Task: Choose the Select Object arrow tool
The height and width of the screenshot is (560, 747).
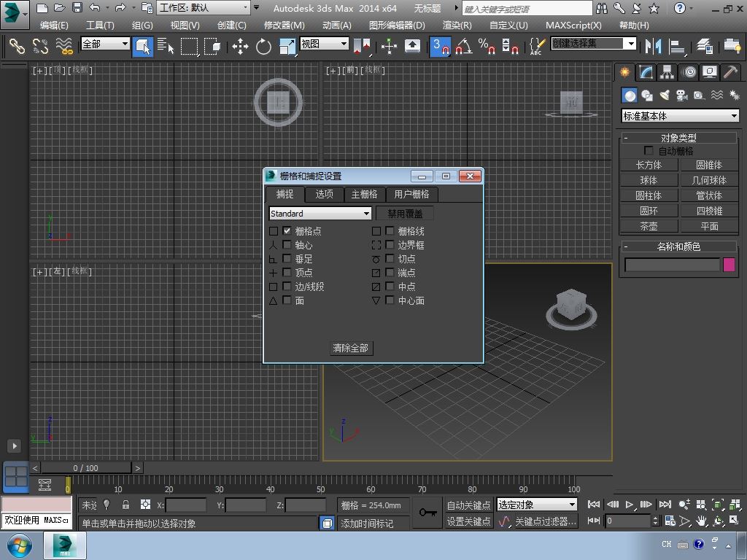Action: pyautogui.click(x=142, y=46)
